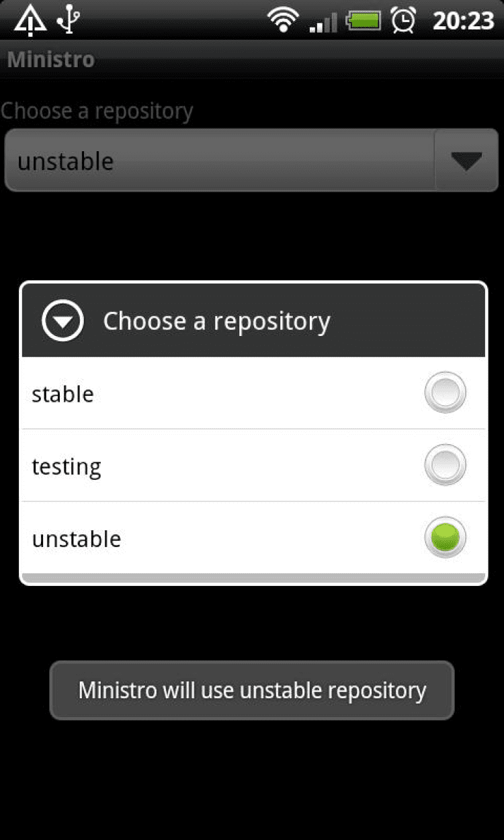Click the circled arrow icon in dialog header
The width and height of the screenshot is (504, 840).
[62, 321]
